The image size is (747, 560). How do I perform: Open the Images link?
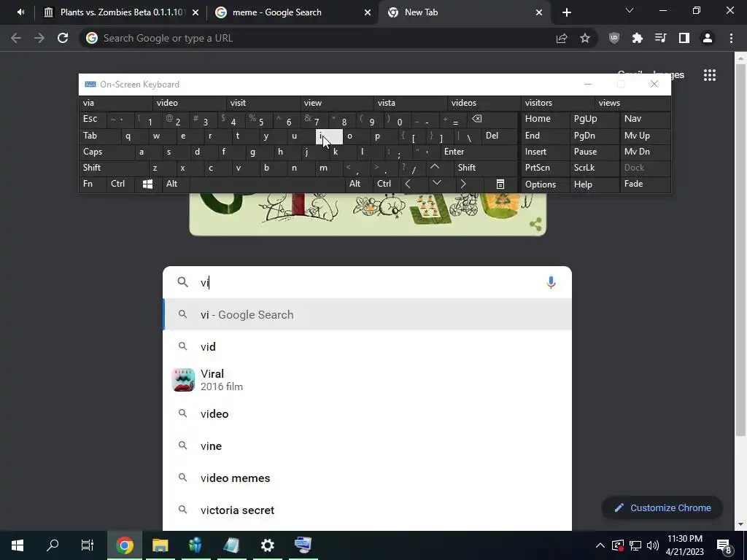coord(669,74)
